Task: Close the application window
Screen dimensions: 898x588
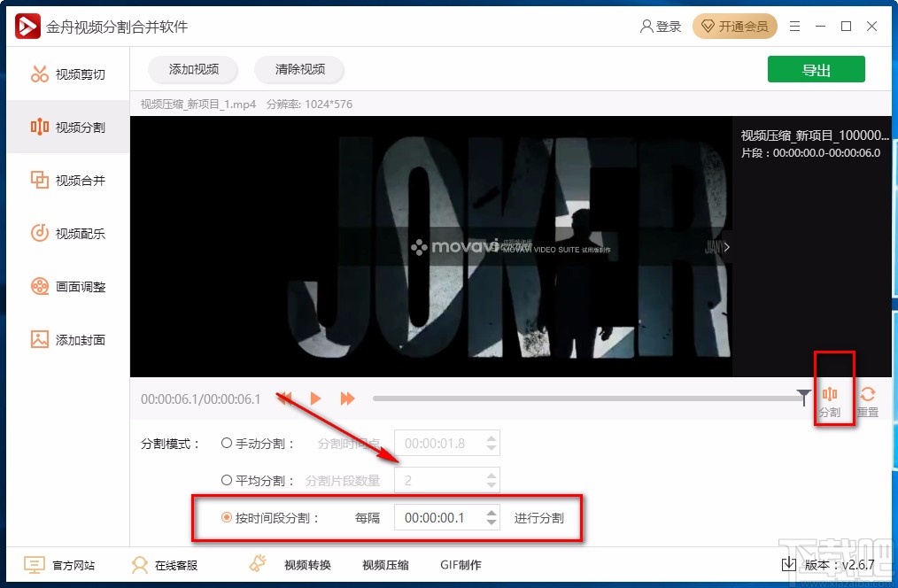Action: [871, 27]
